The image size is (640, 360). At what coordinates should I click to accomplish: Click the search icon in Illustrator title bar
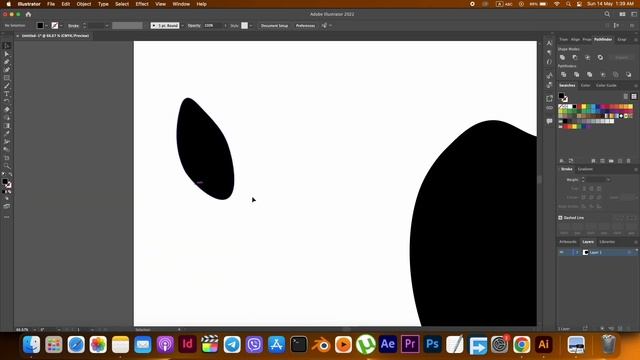[607, 14]
